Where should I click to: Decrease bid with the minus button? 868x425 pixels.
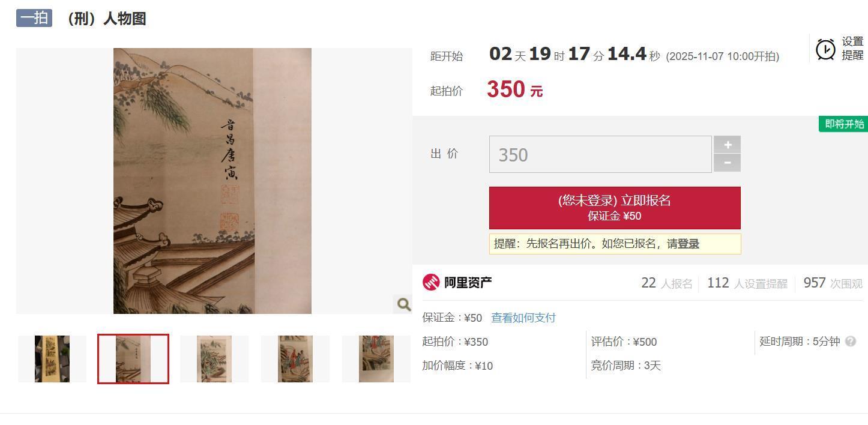[727, 163]
